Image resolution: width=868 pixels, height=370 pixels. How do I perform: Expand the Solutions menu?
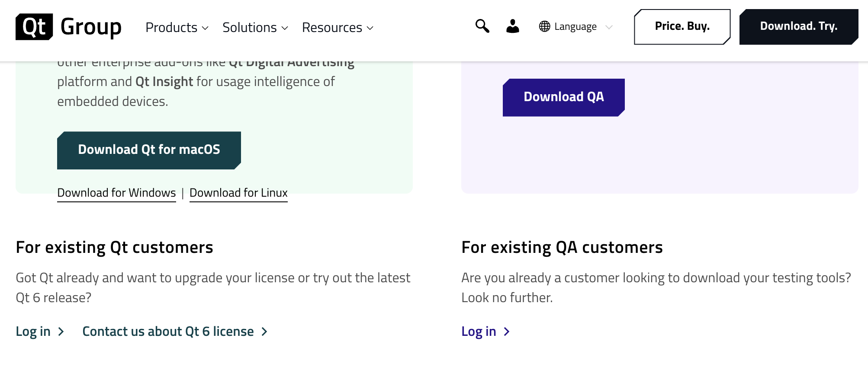255,28
